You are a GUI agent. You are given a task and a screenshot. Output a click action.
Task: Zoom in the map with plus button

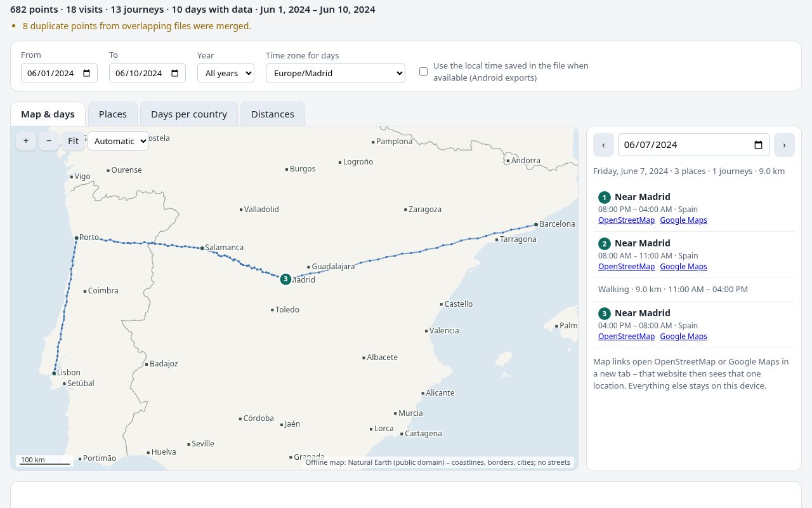click(26, 141)
